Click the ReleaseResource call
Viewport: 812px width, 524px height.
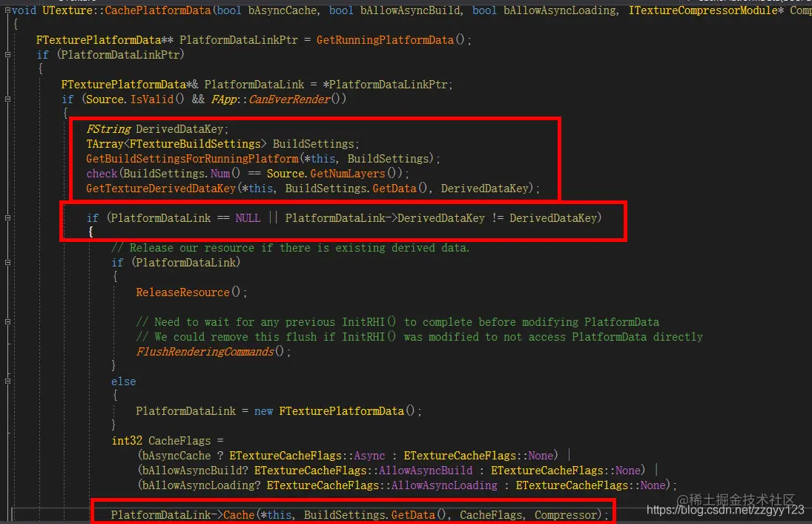tap(182, 292)
